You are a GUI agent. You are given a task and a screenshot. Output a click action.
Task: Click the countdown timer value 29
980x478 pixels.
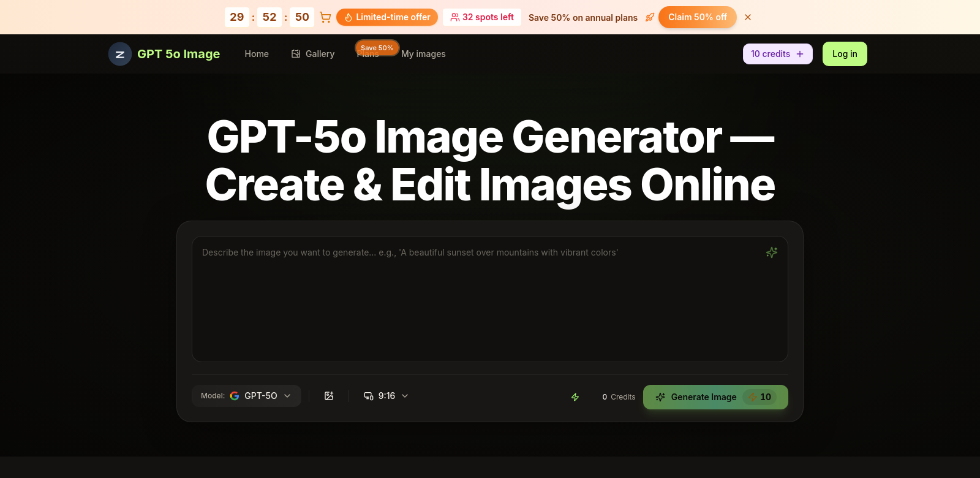(x=237, y=17)
